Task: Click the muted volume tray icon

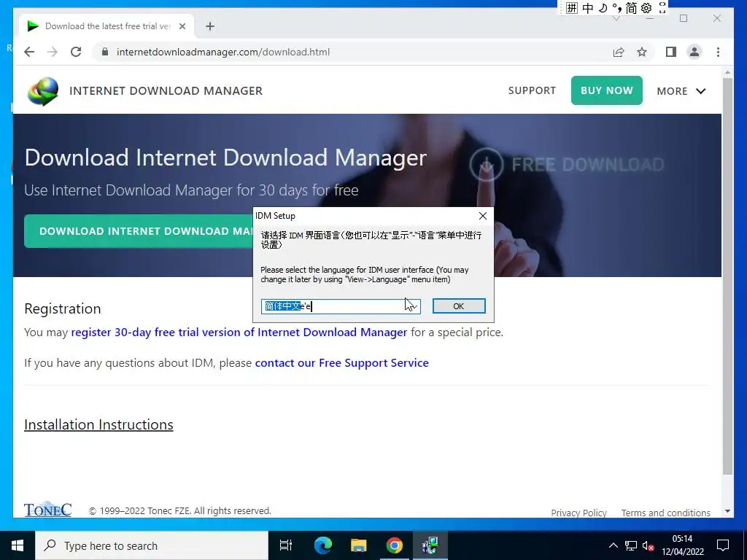Action: click(x=648, y=545)
